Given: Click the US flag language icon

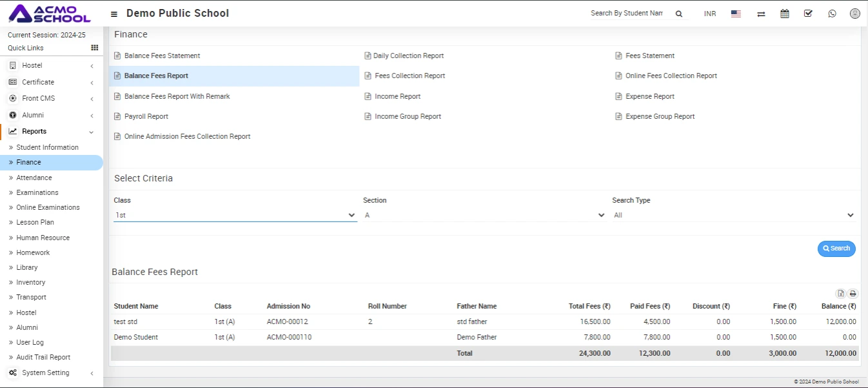Looking at the screenshot, I should (736, 14).
